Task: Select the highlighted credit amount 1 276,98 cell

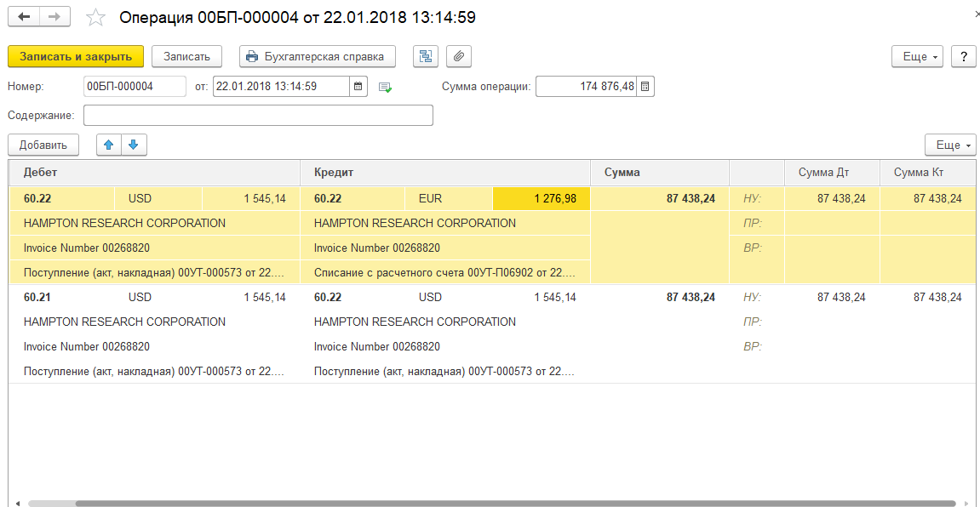Action: point(541,199)
